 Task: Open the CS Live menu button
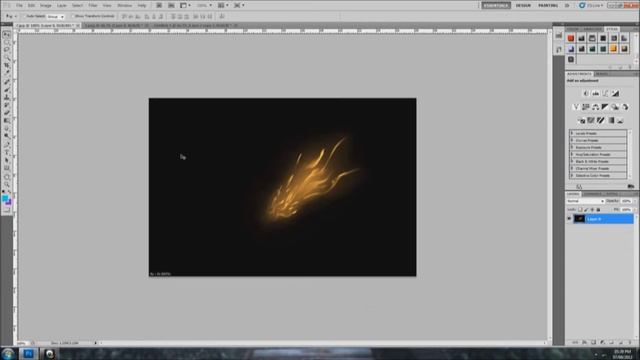click(591, 6)
